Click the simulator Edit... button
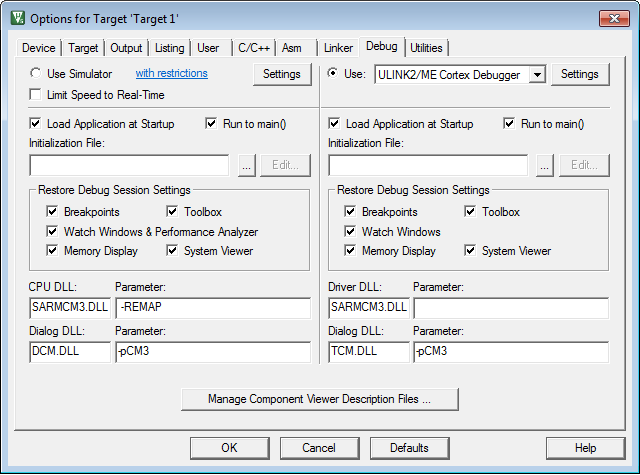Viewport: 640px width, 475px height. coord(285,165)
